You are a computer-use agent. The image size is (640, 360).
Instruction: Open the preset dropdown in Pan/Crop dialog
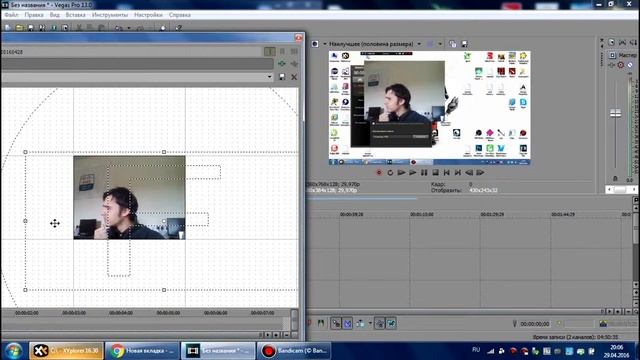269,77
